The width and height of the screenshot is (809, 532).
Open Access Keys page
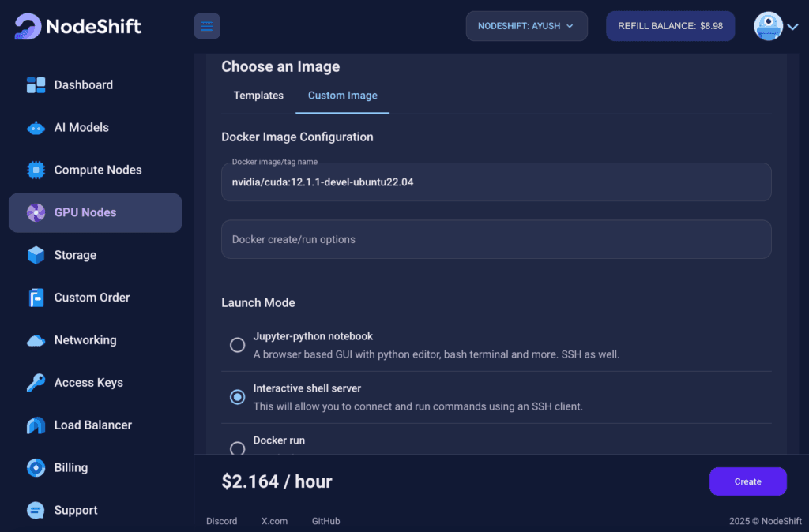click(x=95, y=383)
